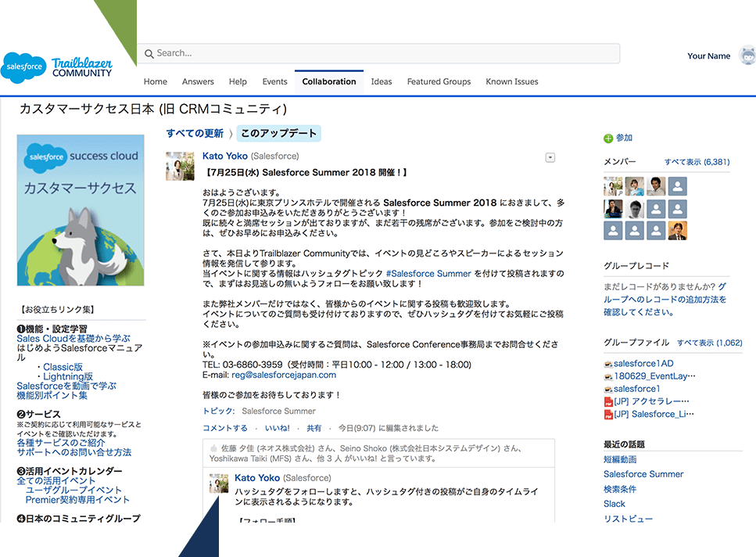Open the post actions dropdown arrow
756x557 pixels.
point(550,158)
